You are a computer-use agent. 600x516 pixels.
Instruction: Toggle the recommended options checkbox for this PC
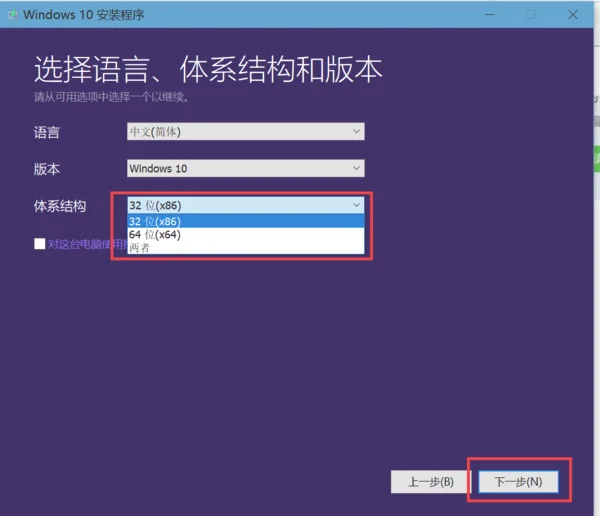40,244
